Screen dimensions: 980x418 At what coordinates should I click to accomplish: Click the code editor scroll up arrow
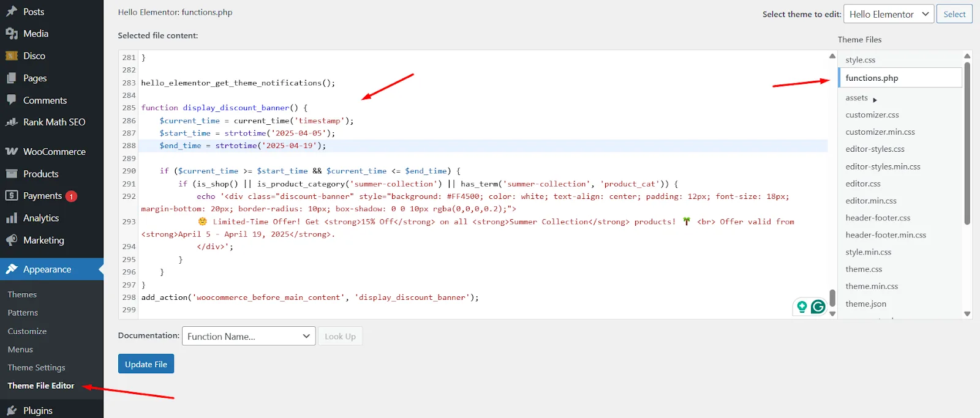coord(832,56)
